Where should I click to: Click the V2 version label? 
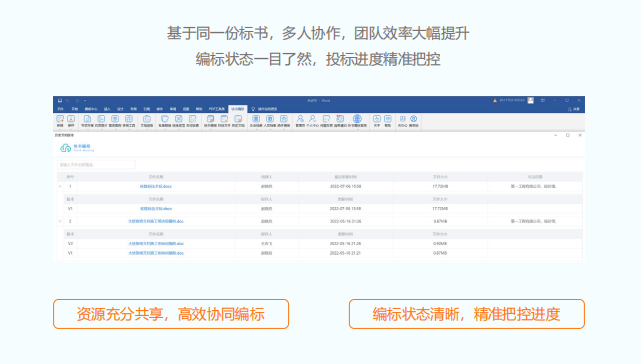pyautogui.click(x=70, y=244)
